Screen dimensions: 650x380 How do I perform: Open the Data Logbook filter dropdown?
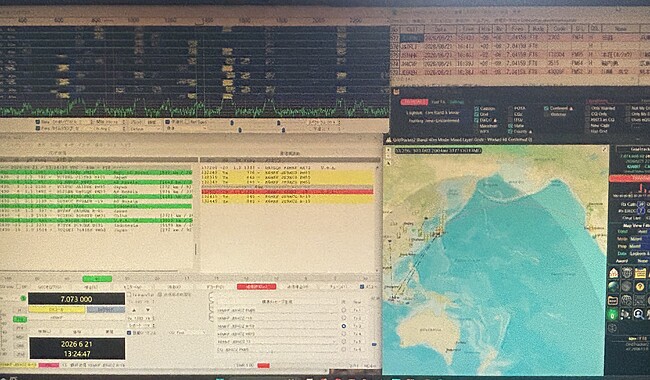(639, 253)
